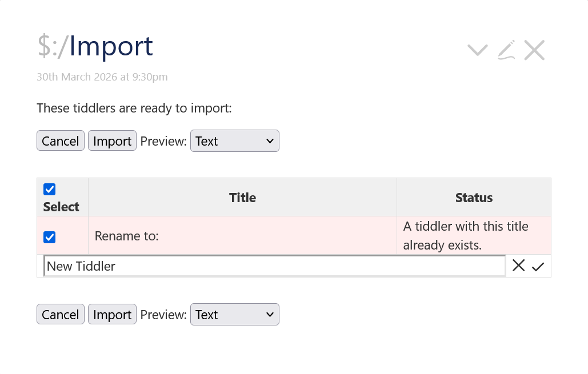Click the bottom Cancel button
Image resolution: width=588 pixels, height=374 pixels.
pos(61,315)
